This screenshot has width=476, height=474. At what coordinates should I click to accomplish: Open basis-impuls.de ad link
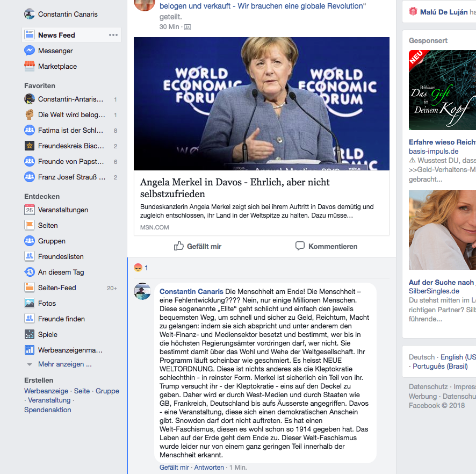[434, 151]
